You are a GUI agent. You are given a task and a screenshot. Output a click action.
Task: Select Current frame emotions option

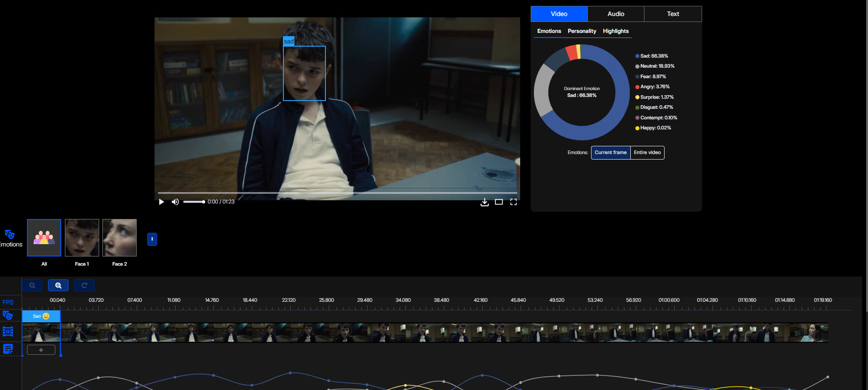tap(610, 153)
